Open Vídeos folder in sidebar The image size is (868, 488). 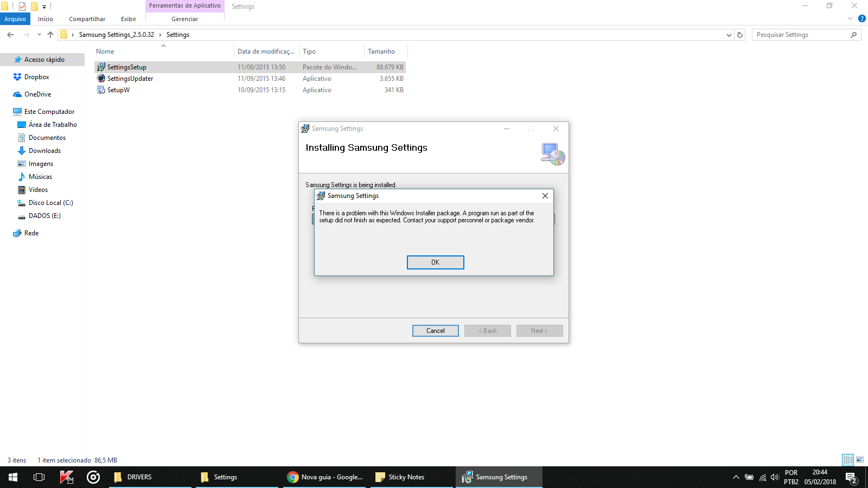tap(38, 190)
